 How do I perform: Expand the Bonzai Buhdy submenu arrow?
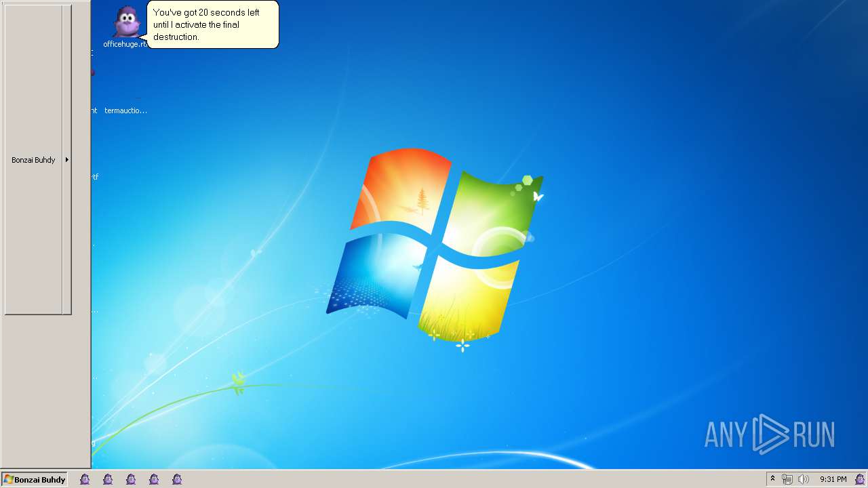point(66,160)
